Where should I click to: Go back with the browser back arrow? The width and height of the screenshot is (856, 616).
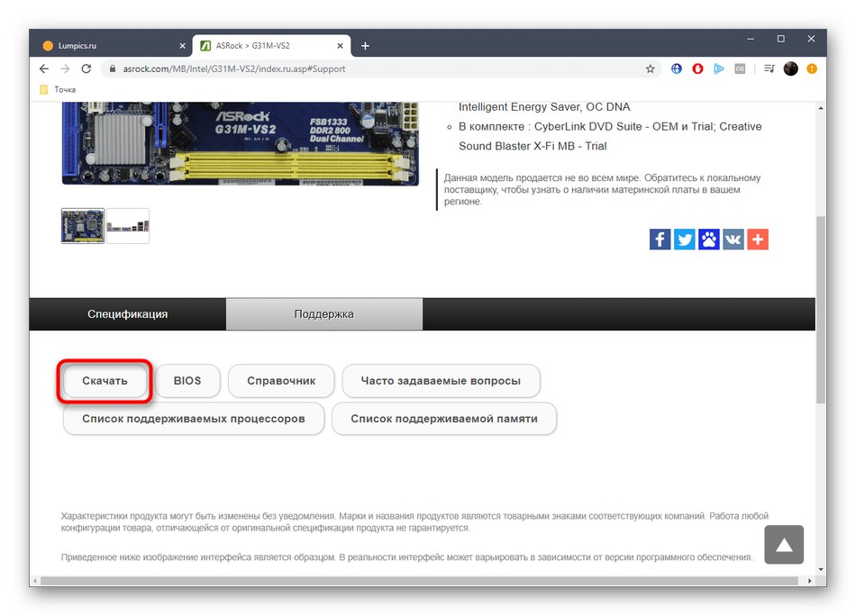pyautogui.click(x=44, y=68)
